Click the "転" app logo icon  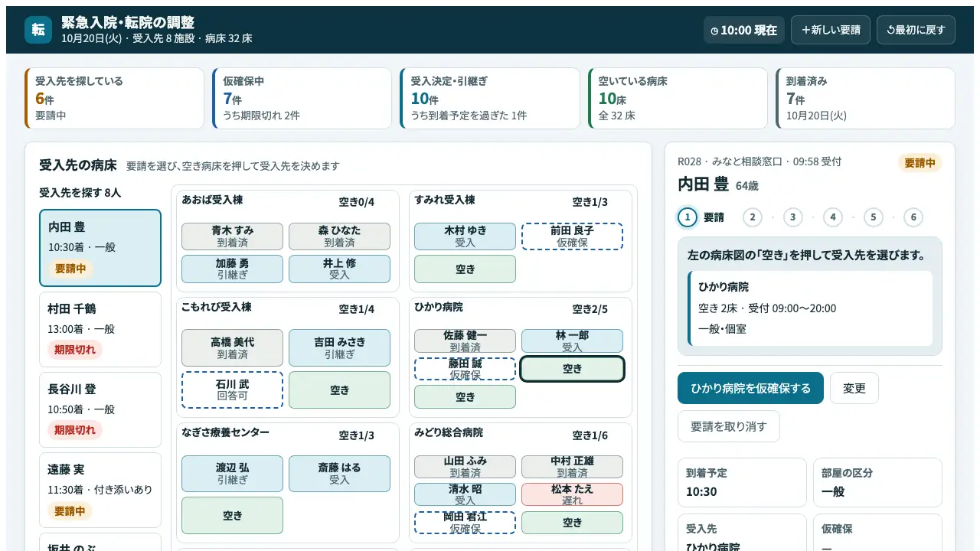tap(38, 30)
